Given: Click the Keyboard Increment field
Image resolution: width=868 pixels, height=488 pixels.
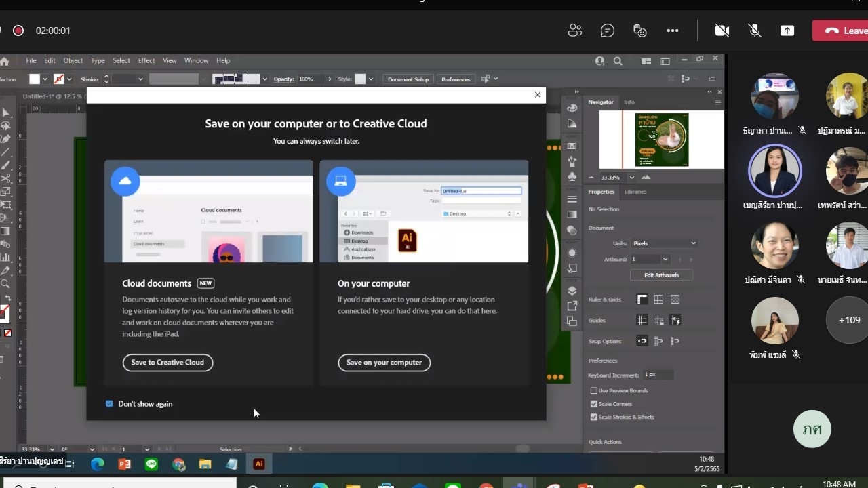Looking at the screenshot, I should pos(658,375).
